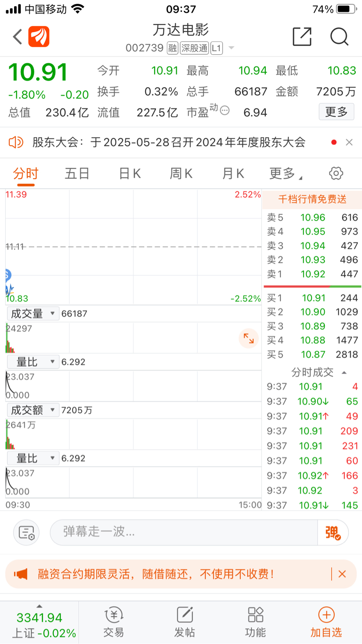
Task: Open the first 量比 indicator dropdown
Action: coord(33,362)
